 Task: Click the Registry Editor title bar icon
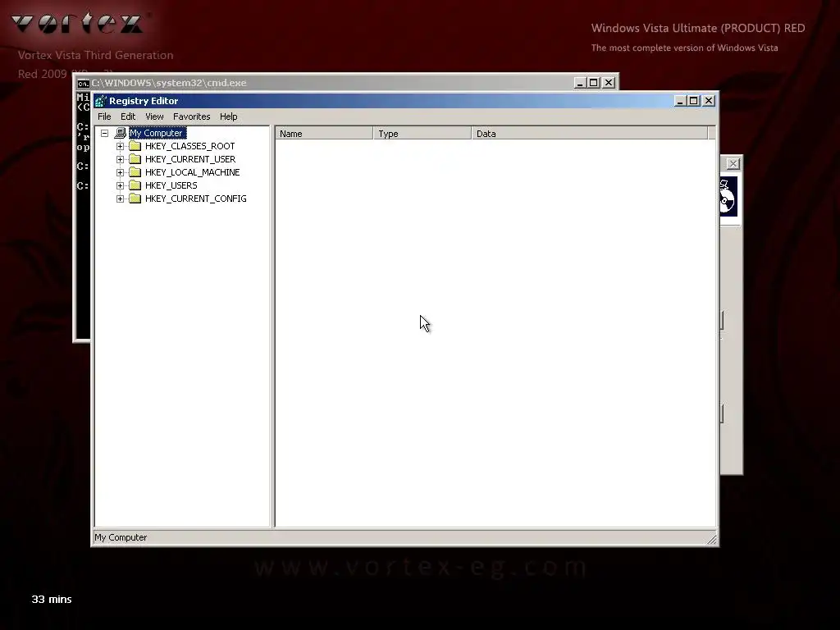[101, 101]
